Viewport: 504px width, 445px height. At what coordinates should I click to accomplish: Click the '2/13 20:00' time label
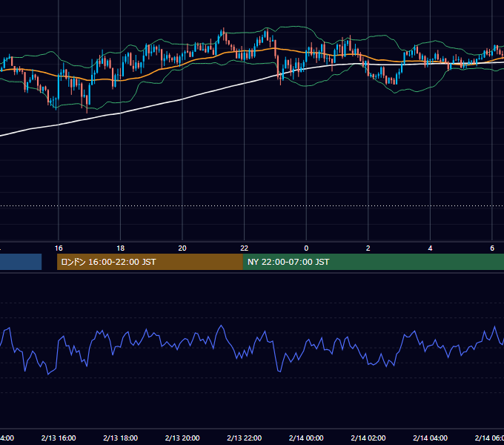[x=182, y=438]
